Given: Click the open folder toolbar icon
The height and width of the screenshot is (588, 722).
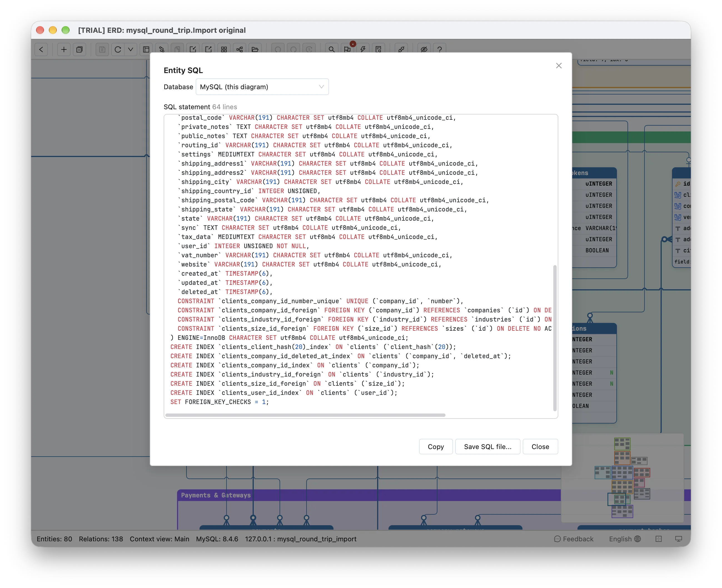Looking at the screenshot, I should pyautogui.click(x=255, y=49).
